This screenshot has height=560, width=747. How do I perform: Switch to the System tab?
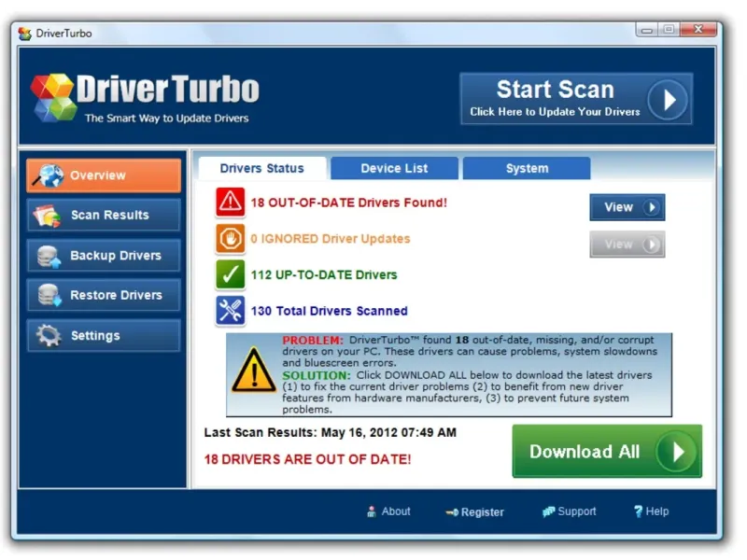527,169
